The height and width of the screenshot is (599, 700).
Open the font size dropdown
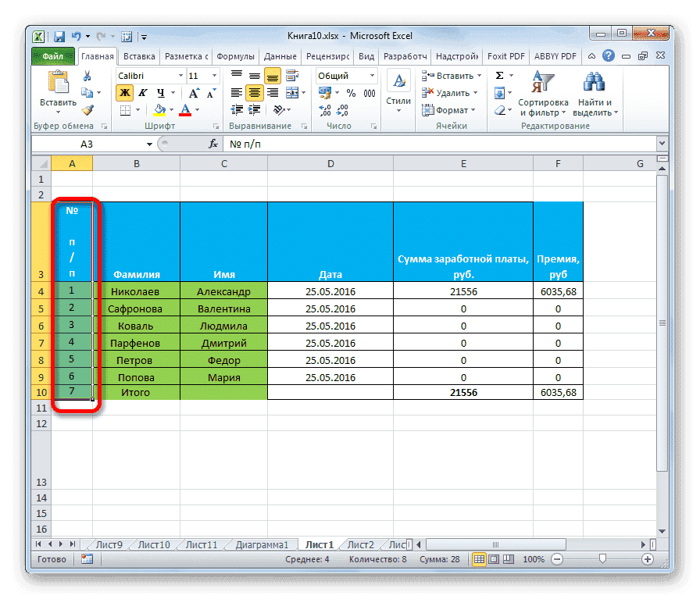click(x=213, y=76)
